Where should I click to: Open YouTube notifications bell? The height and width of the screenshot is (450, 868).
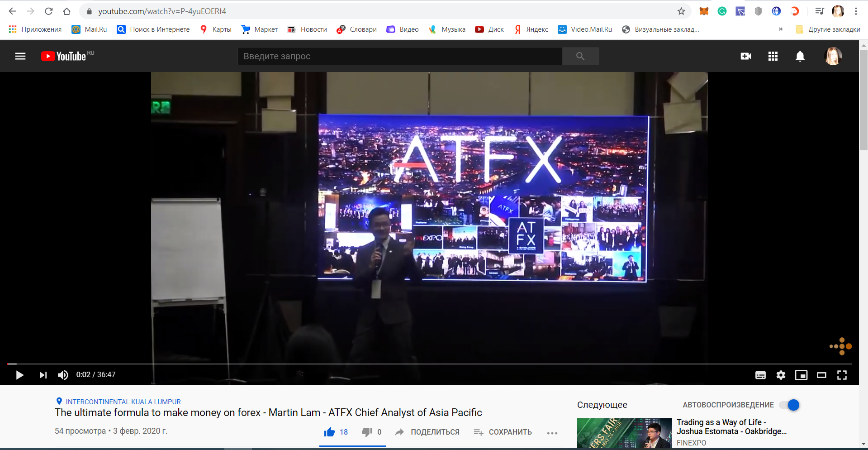(800, 56)
